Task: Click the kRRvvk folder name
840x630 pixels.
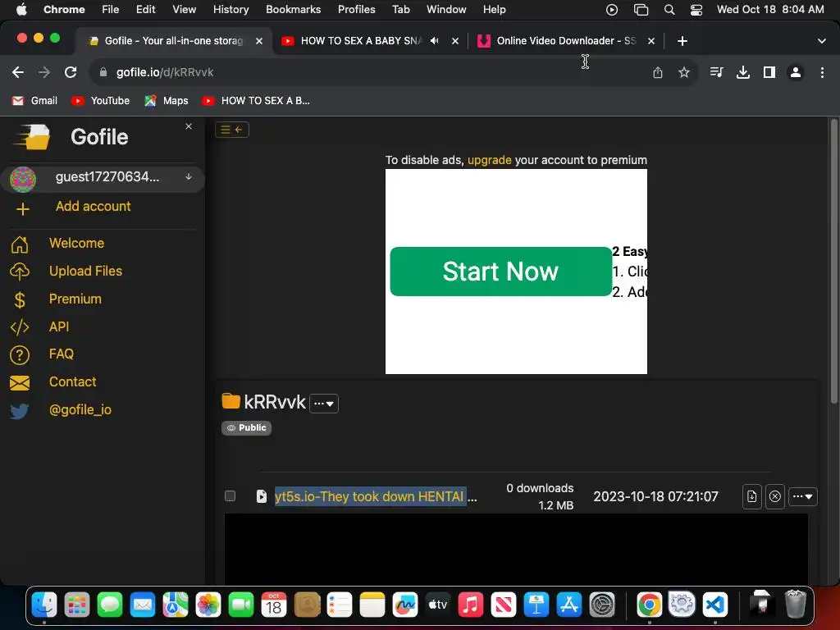Action: click(274, 402)
